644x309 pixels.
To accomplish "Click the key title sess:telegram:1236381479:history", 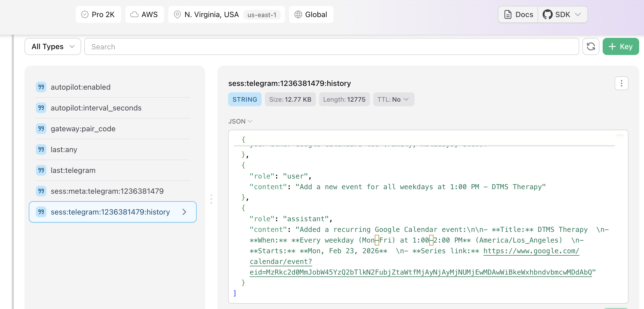I will (x=289, y=83).
